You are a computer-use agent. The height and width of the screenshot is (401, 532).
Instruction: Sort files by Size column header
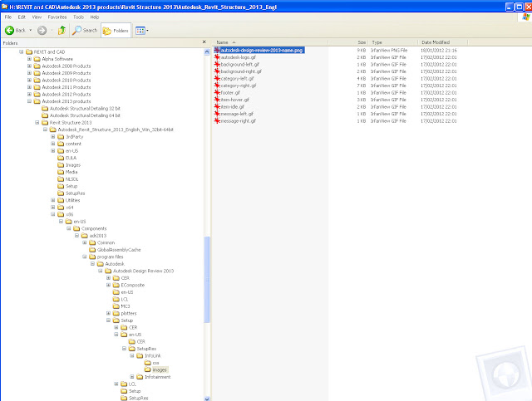point(348,42)
